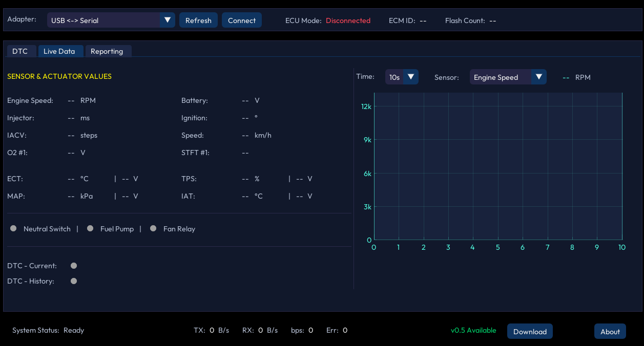Click the ECT: label
644x346 pixels.
click(x=15, y=179)
